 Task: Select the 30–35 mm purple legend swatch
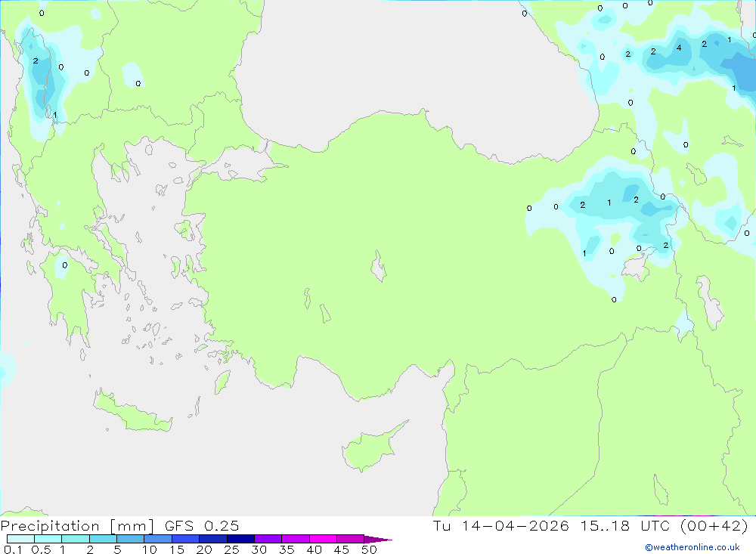tap(268, 539)
